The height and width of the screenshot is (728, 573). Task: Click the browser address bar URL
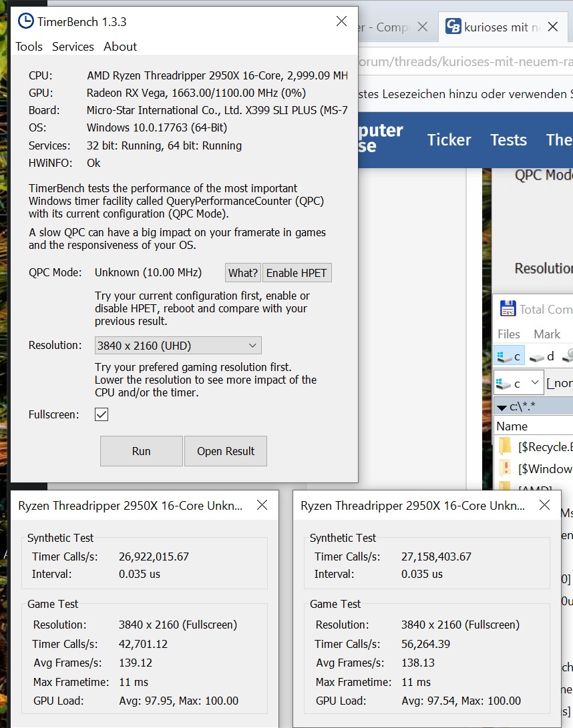tap(465, 62)
